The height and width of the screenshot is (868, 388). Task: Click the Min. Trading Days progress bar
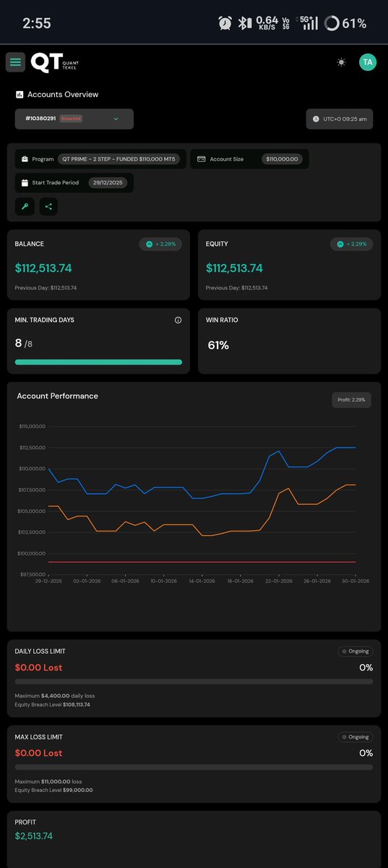point(98,362)
